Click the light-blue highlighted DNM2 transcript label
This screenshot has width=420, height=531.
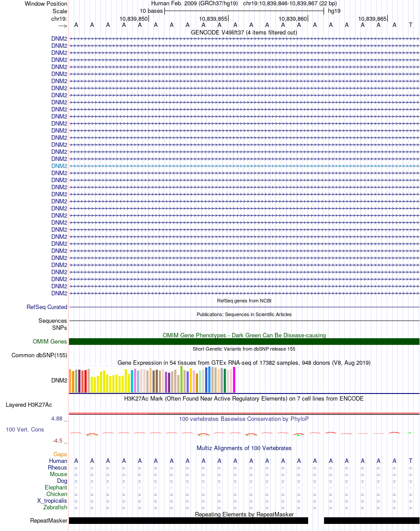point(59,166)
